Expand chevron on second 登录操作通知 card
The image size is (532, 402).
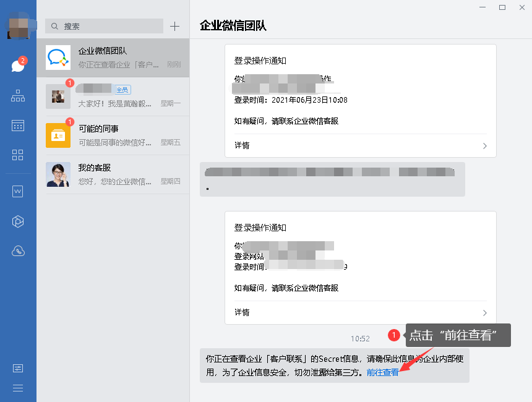tap(484, 313)
